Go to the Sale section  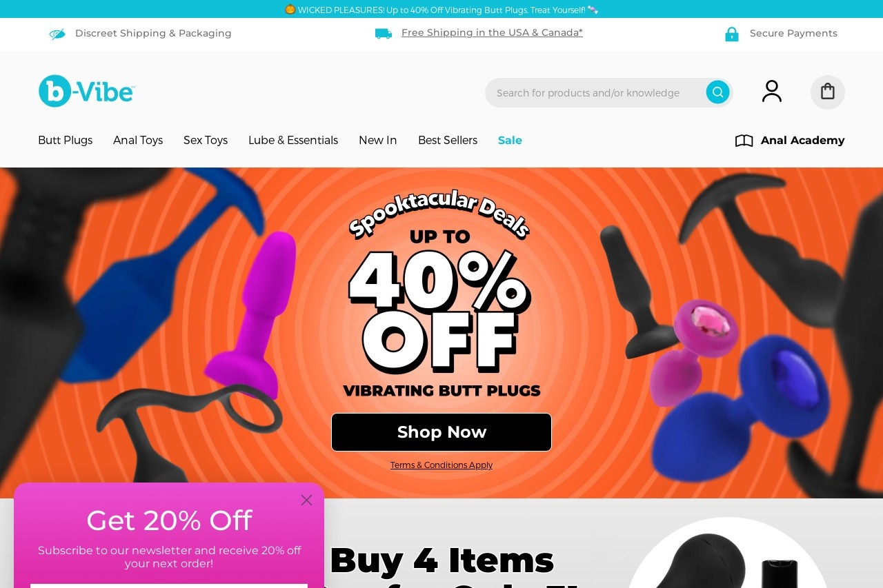[510, 141]
